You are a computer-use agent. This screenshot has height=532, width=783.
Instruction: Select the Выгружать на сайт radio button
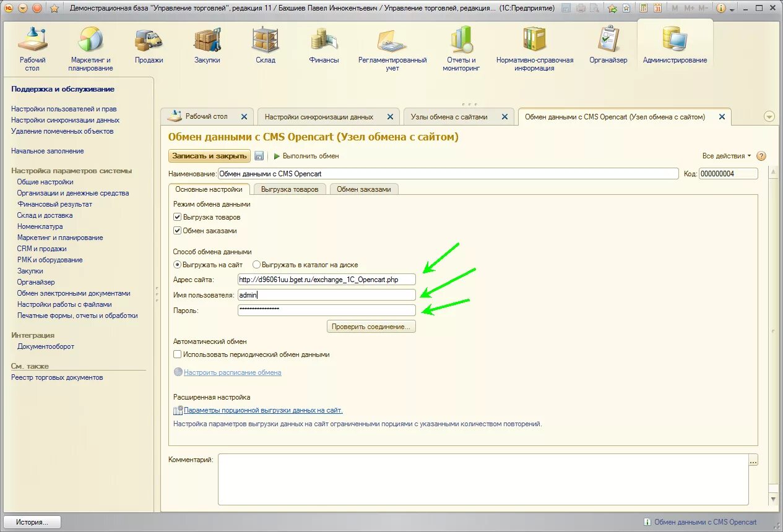tap(178, 265)
